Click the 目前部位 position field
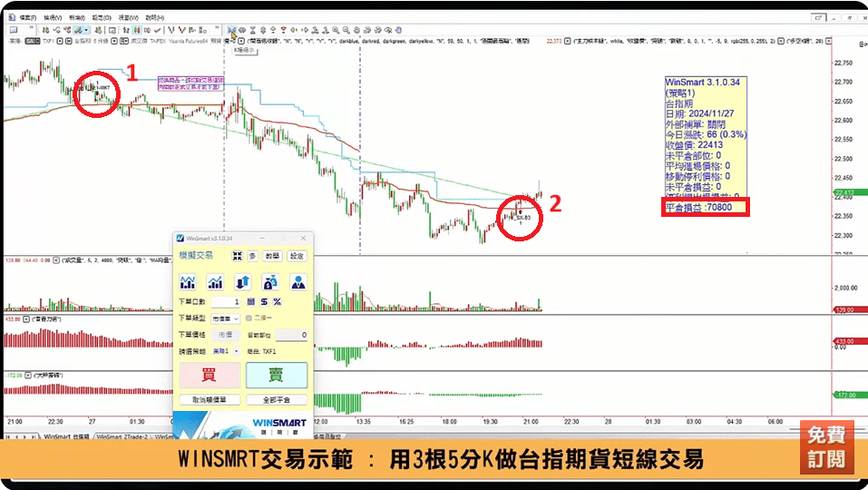868x490 pixels. pos(292,335)
